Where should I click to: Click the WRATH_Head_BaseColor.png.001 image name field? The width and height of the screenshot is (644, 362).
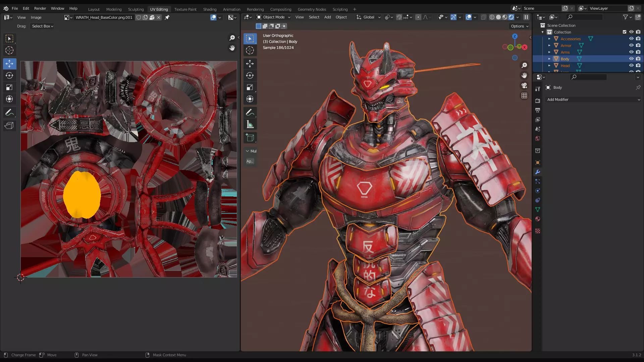point(104,17)
